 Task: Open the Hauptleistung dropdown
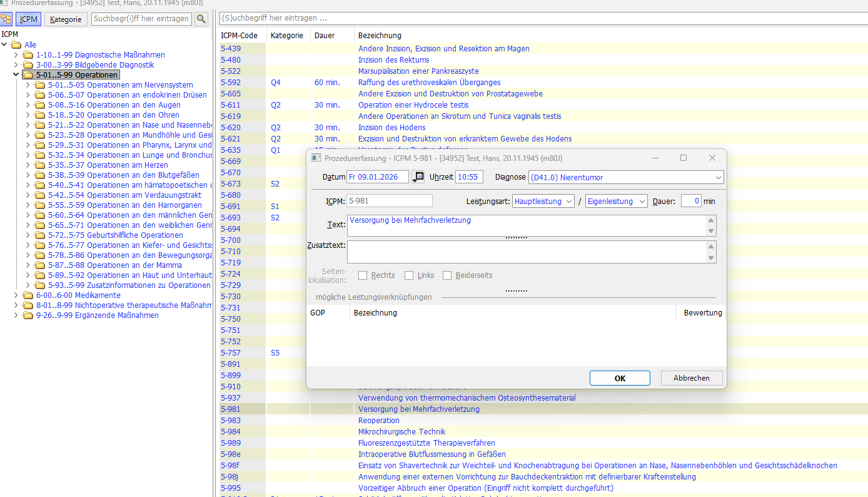pos(568,202)
